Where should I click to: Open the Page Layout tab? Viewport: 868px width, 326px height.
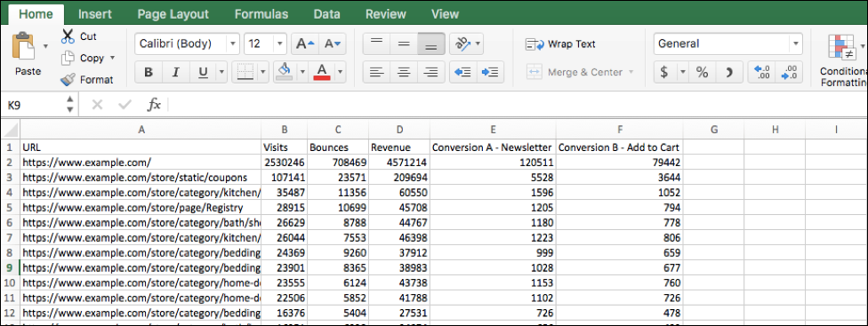(x=173, y=14)
